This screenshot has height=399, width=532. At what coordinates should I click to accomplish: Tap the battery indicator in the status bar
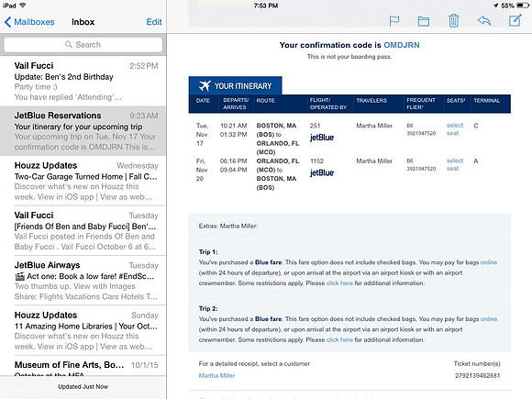tap(523, 6)
